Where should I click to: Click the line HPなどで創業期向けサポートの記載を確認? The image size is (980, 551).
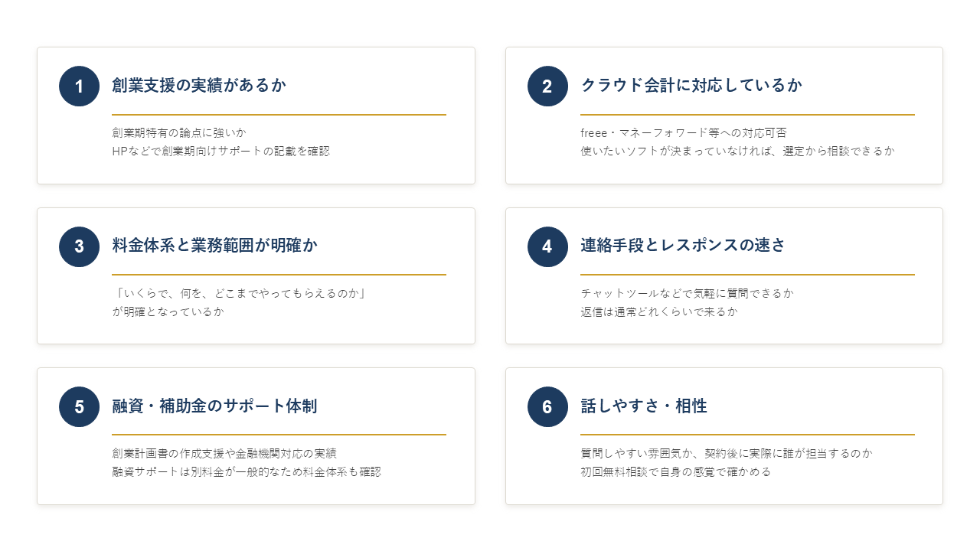pyautogui.click(x=220, y=151)
